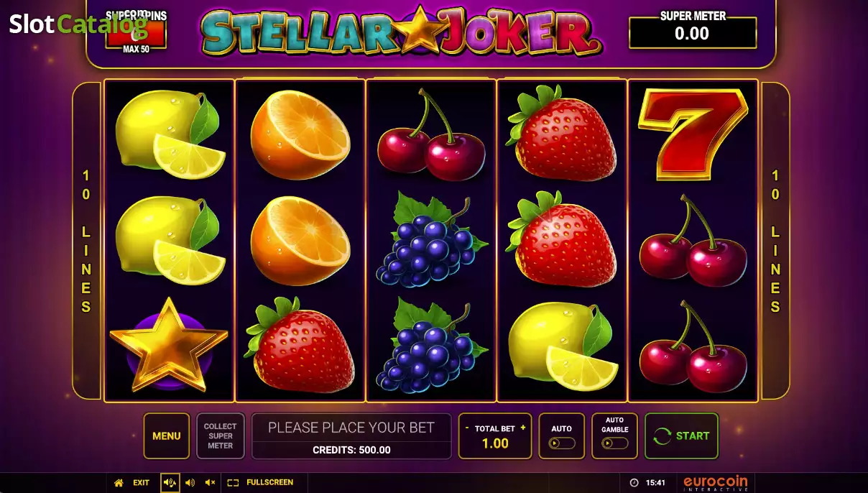Select the left 10 LINES indicator
The height and width of the screenshot is (493, 868).
tap(86, 241)
